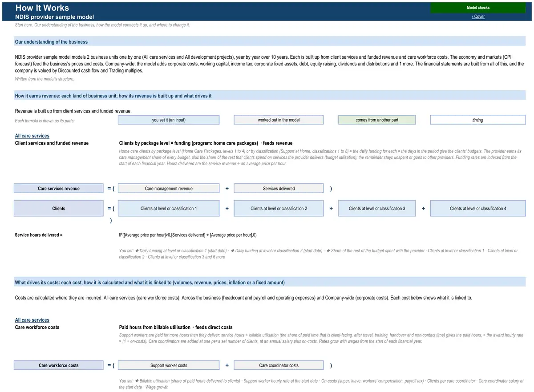Image resolution: width=534 pixels, height=392 pixels.
Task: Click the 'Home care clients by package level' description
Action: (x=318, y=158)
